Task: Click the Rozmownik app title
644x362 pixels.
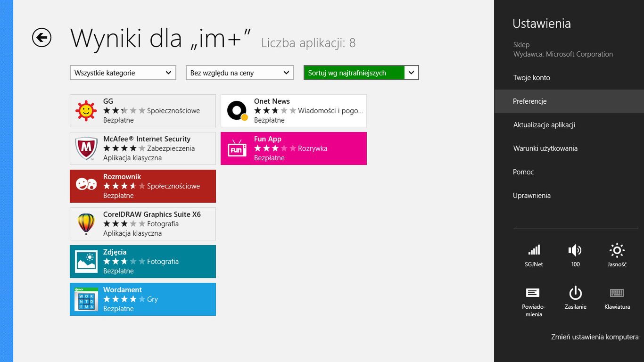Action: coord(122,177)
